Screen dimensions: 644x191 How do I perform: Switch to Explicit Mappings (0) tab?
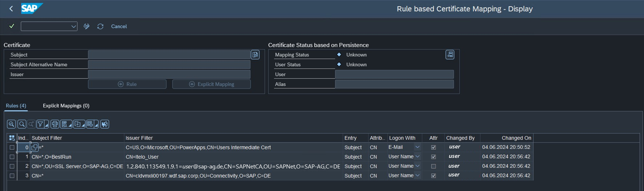tap(66, 106)
